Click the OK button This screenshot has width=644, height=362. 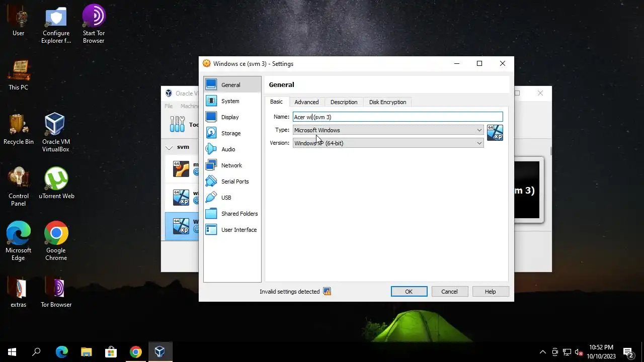click(409, 292)
